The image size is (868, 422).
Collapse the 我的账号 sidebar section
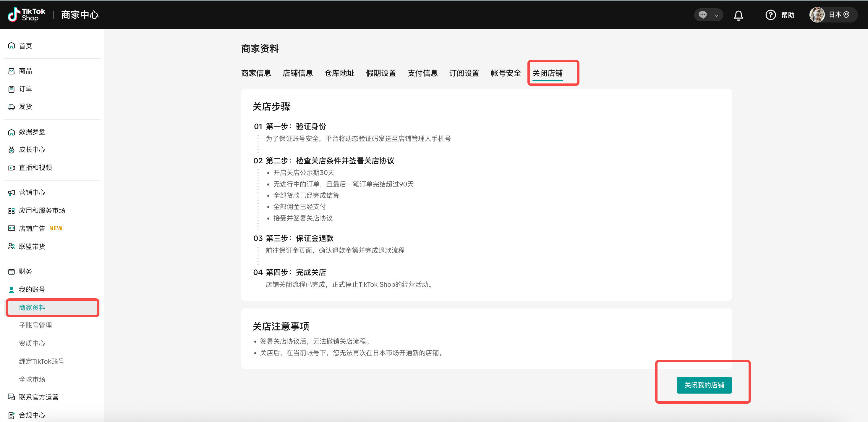(32, 289)
